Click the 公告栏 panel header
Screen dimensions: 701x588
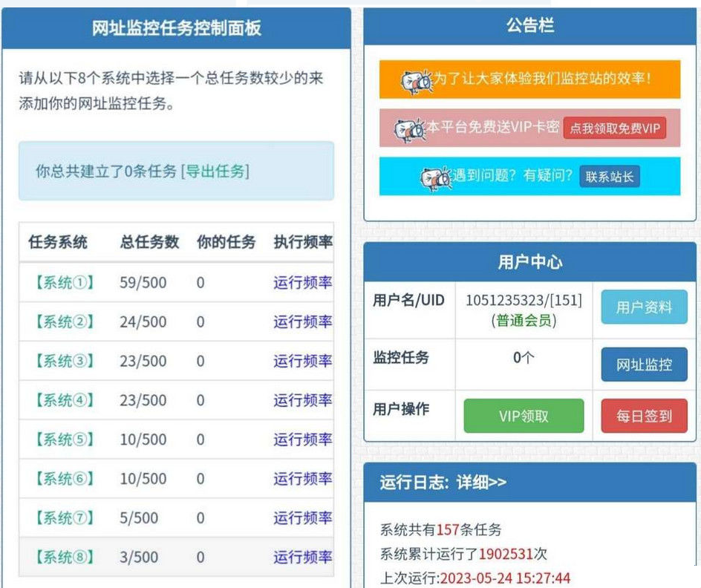(x=529, y=25)
